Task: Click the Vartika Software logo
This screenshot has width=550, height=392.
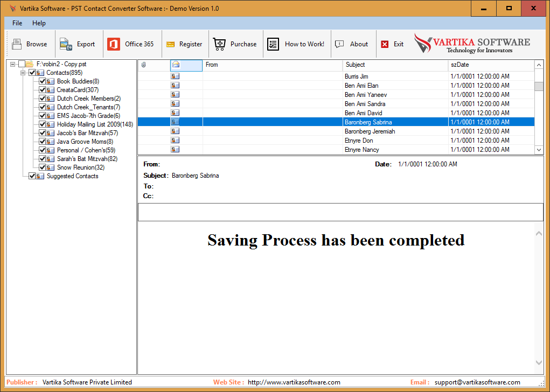Action: [472, 44]
